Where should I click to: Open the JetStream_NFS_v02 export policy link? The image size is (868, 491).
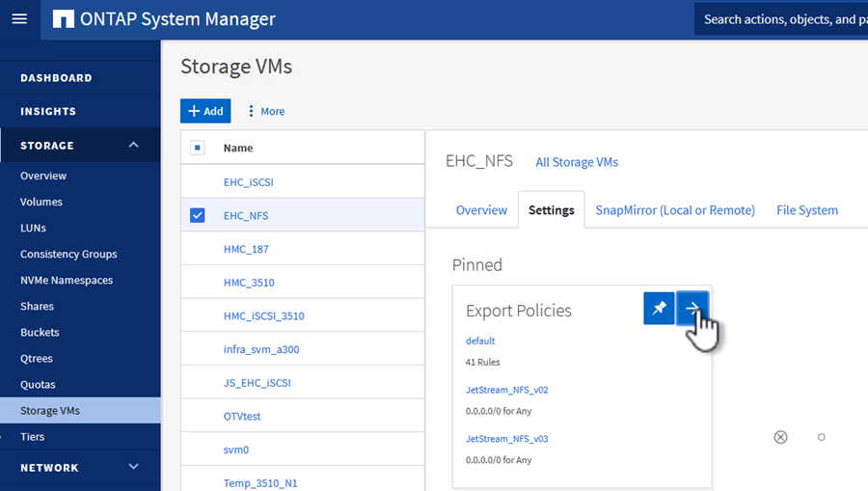pyautogui.click(x=506, y=390)
